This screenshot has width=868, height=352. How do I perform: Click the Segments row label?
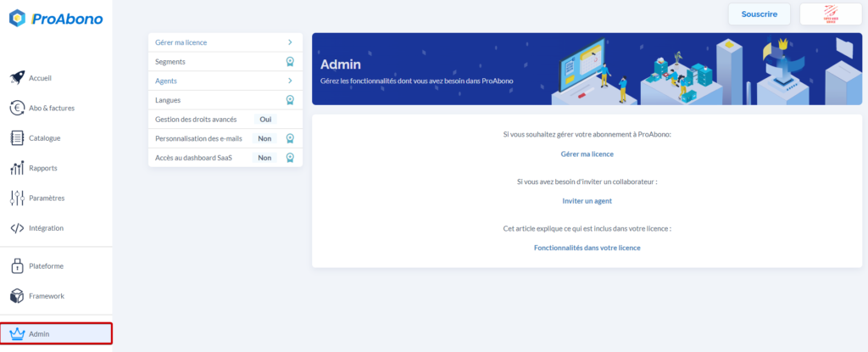(x=170, y=62)
